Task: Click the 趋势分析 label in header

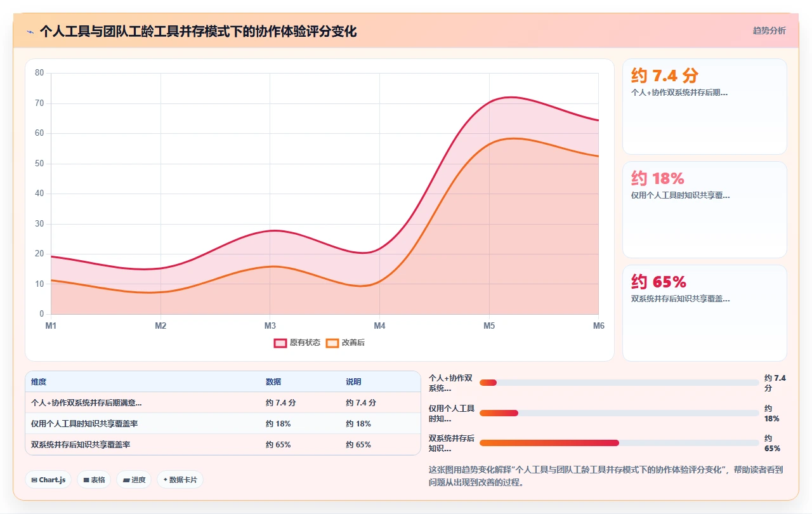Action: tap(769, 30)
